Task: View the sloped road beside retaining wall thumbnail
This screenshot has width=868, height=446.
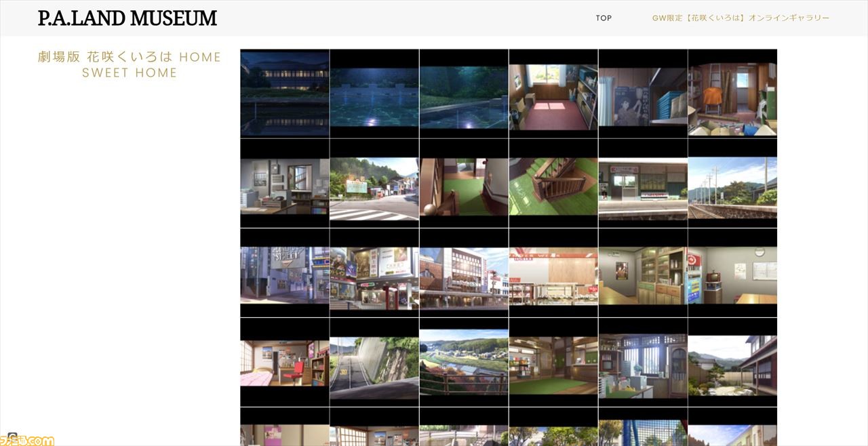Action: tap(374, 362)
